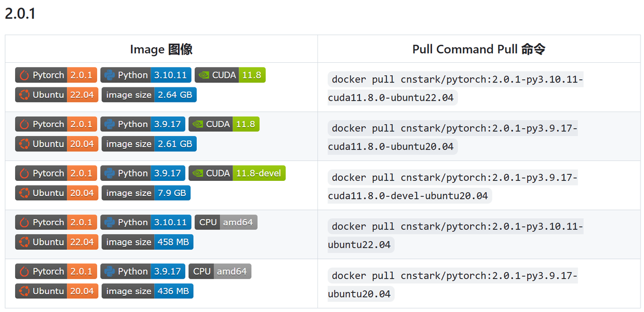Click Pytorch 2.0.1 badge in the 436 MB row

[56, 271]
